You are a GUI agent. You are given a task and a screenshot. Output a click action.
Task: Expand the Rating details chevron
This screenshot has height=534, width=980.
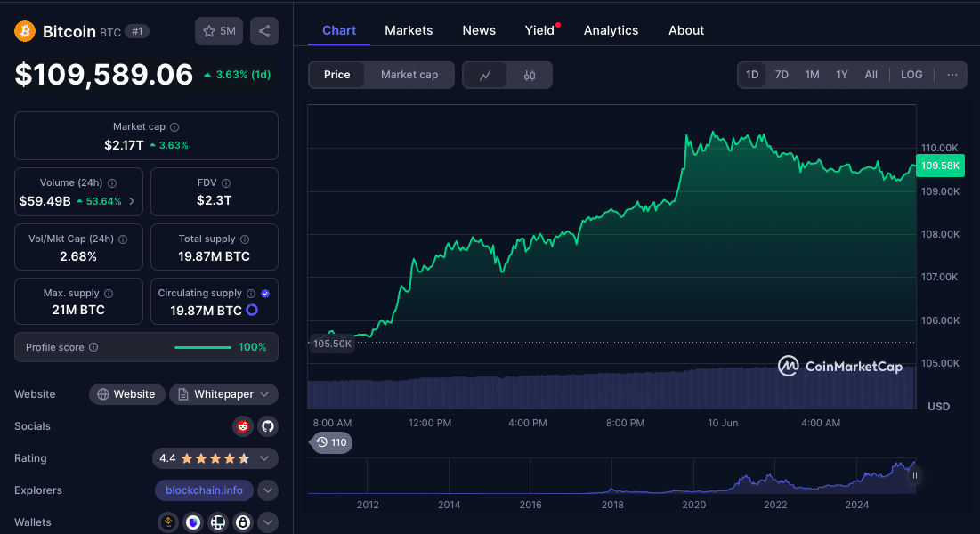(264, 458)
